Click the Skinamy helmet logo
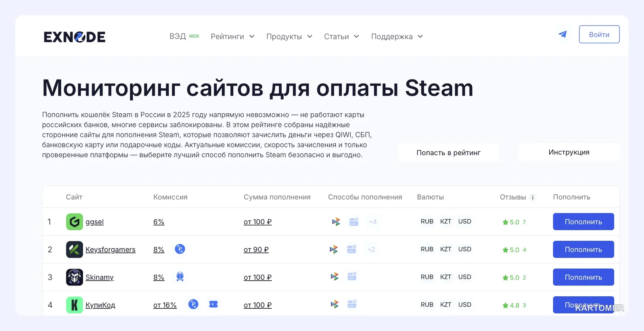The image size is (644, 331). click(x=74, y=277)
